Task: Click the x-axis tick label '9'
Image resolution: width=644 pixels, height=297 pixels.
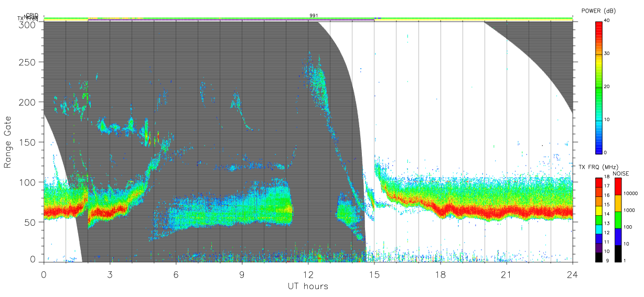Action: [x=242, y=274]
